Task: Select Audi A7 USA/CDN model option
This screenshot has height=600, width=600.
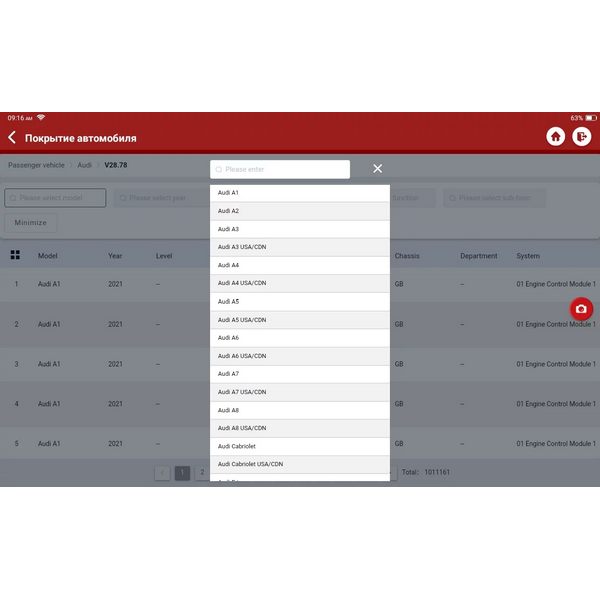Action: click(300, 392)
